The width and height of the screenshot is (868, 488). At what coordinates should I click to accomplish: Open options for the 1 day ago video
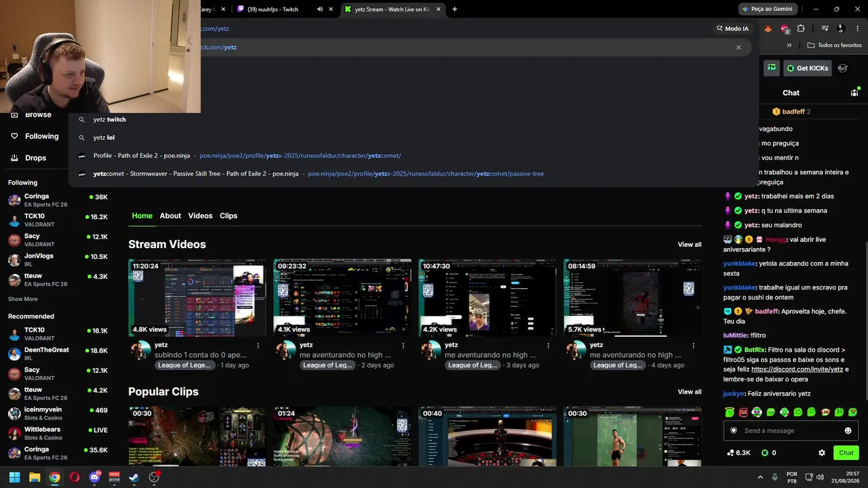[x=258, y=346]
